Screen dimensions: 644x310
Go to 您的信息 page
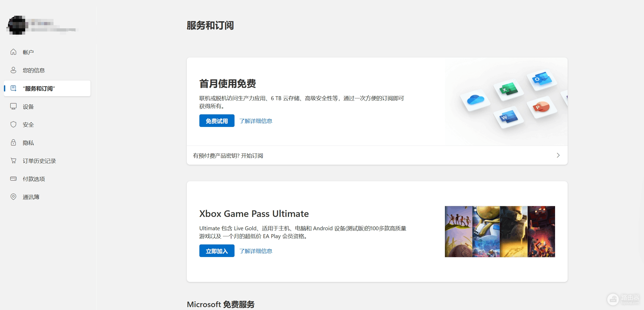coord(47,70)
